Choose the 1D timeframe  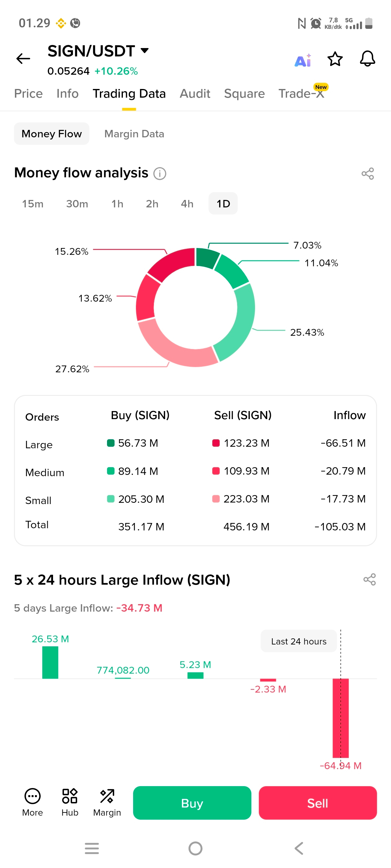tap(223, 204)
